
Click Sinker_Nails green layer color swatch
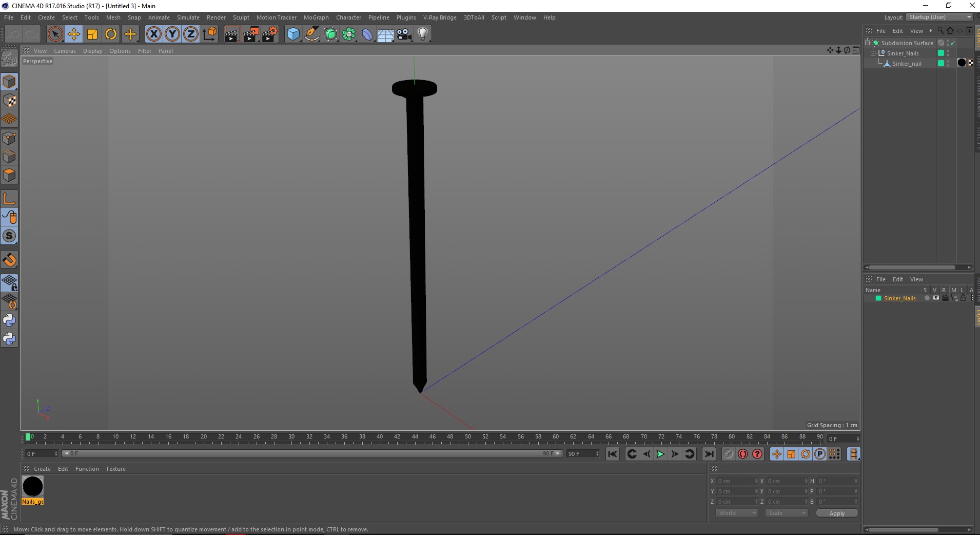pyautogui.click(x=941, y=53)
